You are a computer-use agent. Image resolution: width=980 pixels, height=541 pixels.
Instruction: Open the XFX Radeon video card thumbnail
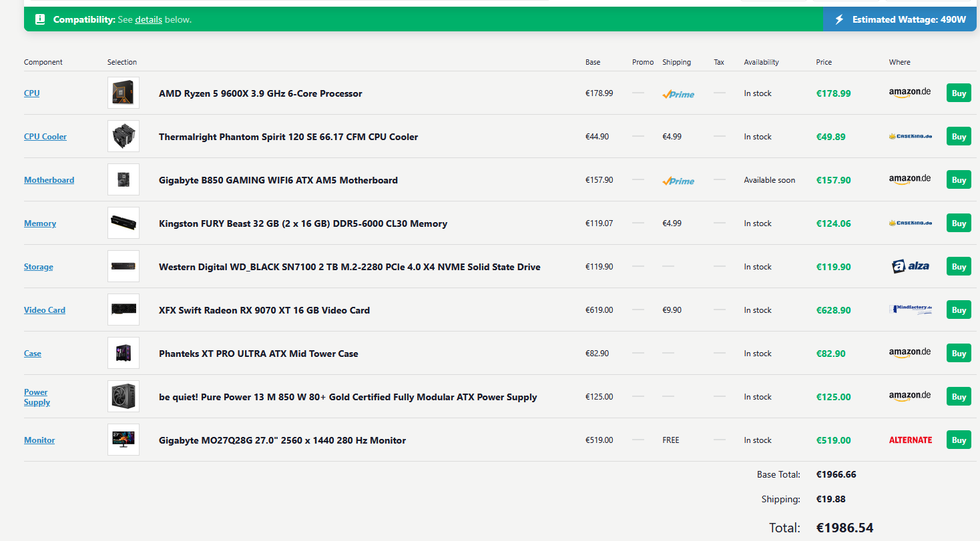click(x=124, y=310)
